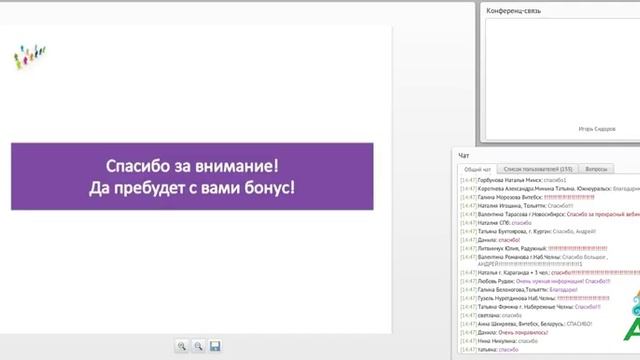Select chat message from Горбунова Наталья Минск

[x=513, y=180]
